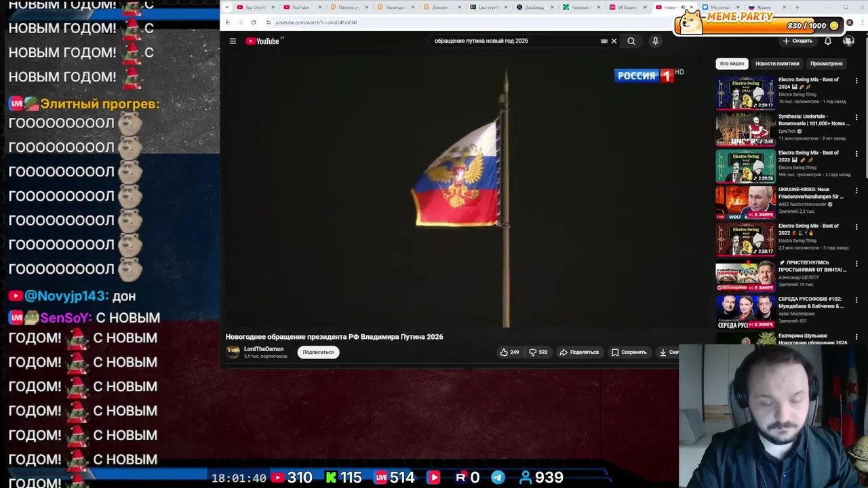This screenshot has width=868, height=488.
Task: Click the browser forward arrow
Action: 240,22
